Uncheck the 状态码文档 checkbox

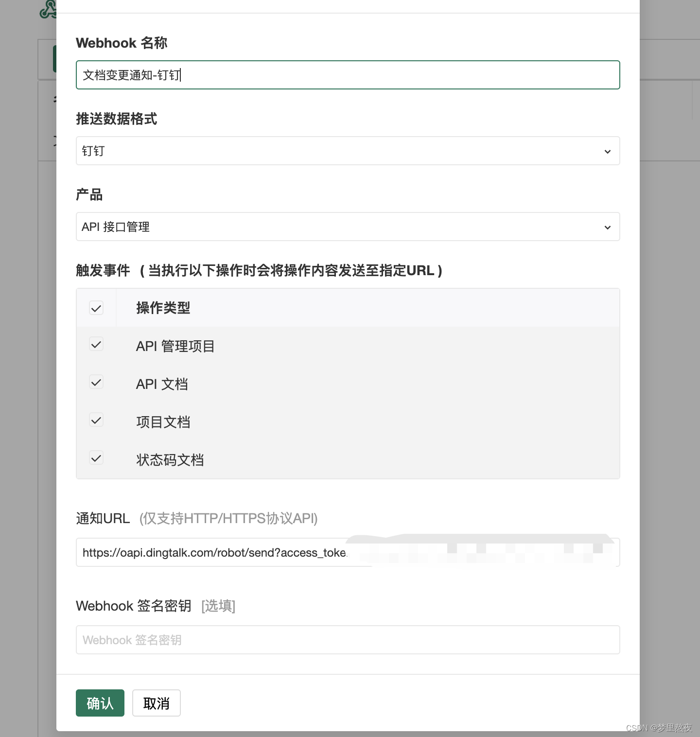(x=96, y=458)
